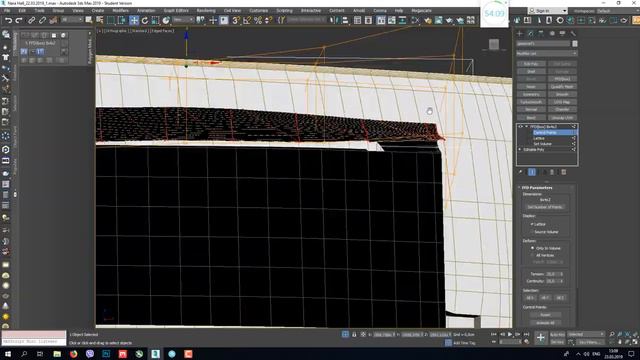Open the Customize menu
The width and height of the screenshot is (640, 360).
point(258,11)
